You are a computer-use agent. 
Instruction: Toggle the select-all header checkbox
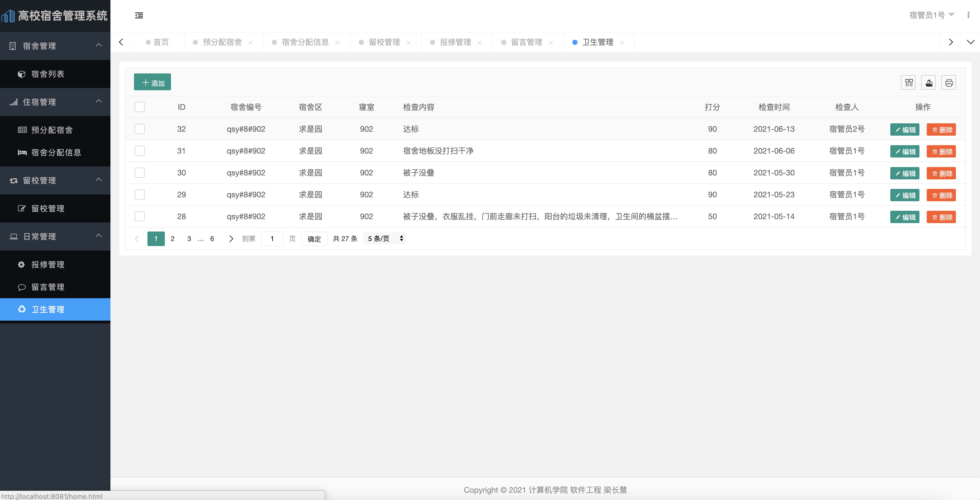(x=140, y=107)
